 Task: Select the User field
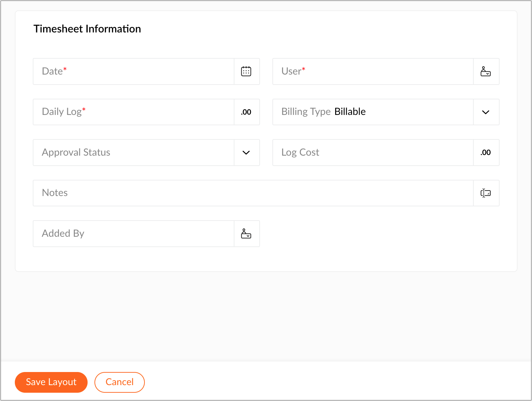[386, 71]
